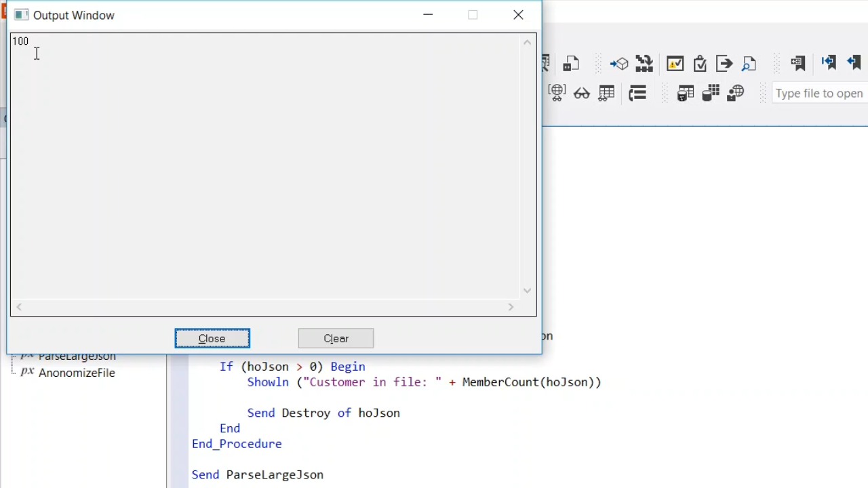Click the globe with glasses icon
The width and height of the screenshot is (868, 488).
[x=557, y=93]
